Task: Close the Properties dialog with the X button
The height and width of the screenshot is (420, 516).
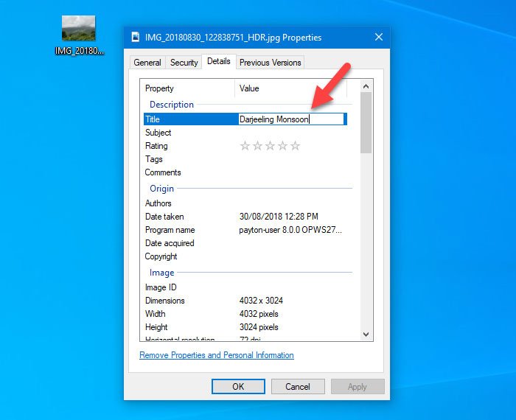Action: (x=379, y=37)
